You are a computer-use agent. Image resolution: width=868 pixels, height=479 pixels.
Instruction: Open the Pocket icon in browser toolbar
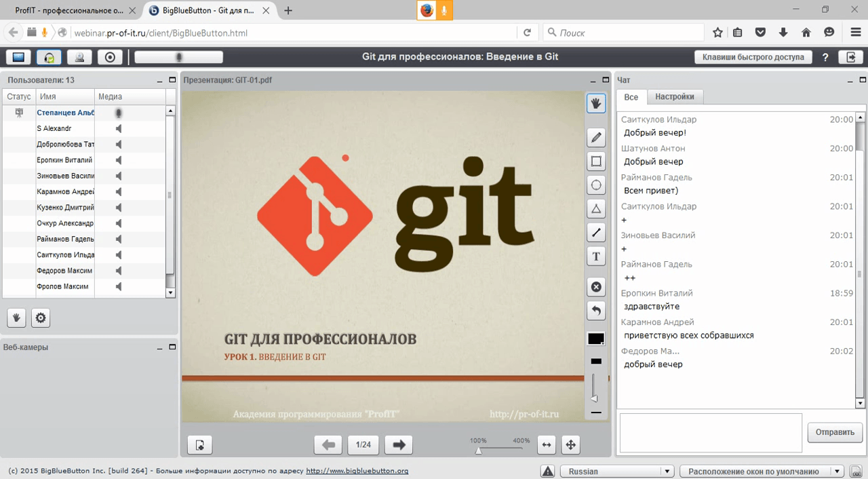click(761, 33)
